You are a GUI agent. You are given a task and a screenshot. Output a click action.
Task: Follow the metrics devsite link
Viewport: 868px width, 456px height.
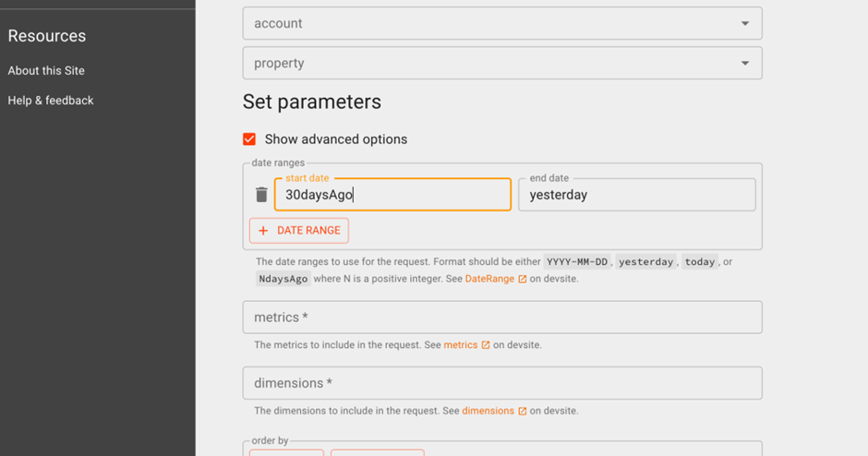click(460, 344)
